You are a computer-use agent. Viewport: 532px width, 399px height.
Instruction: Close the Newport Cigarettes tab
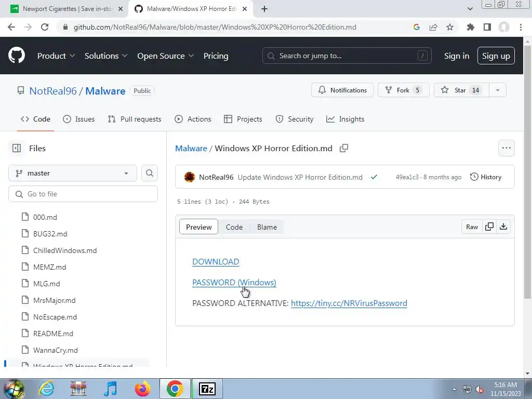[121, 9]
